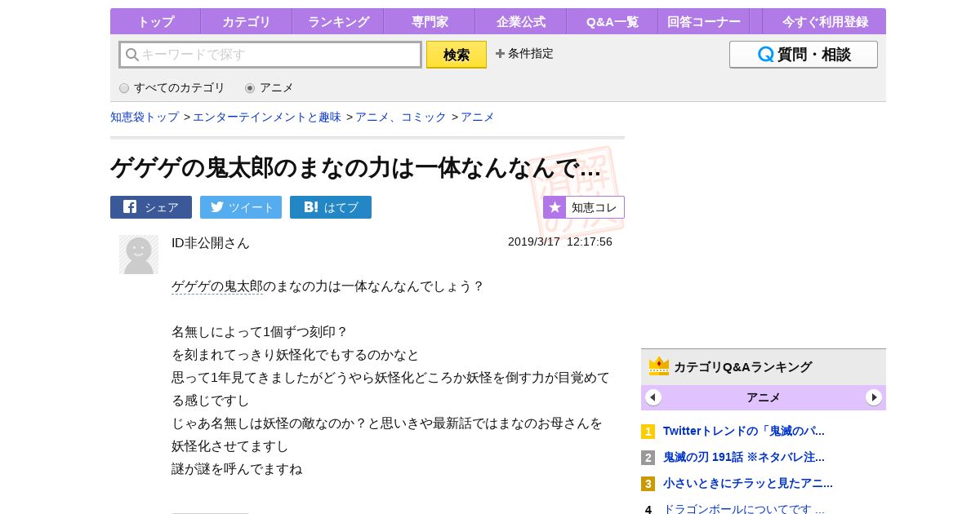Click the left arrow in ranking category

653,397
